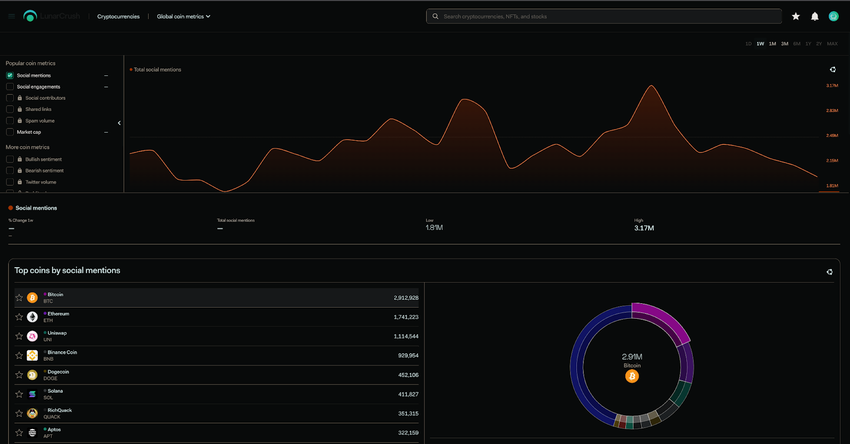Star the Dogecoin row
850x444 pixels.
click(18, 374)
